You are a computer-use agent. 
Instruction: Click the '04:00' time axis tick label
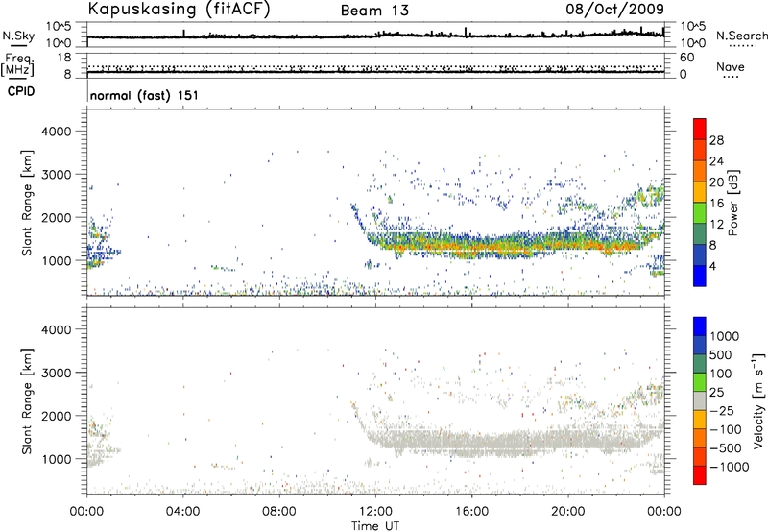click(182, 512)
